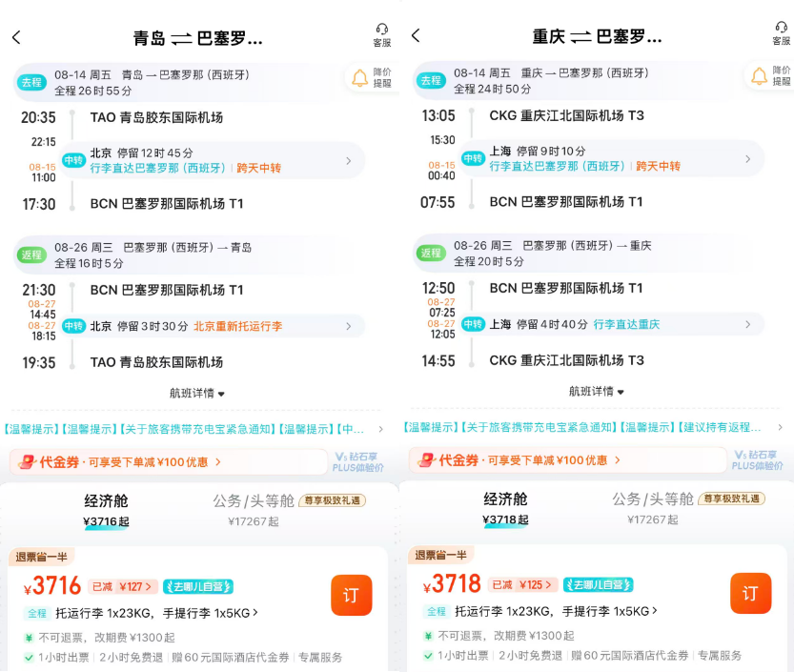
Task: Open baggage details arrow on ¥3716 fare
Action: coord(255,613)
